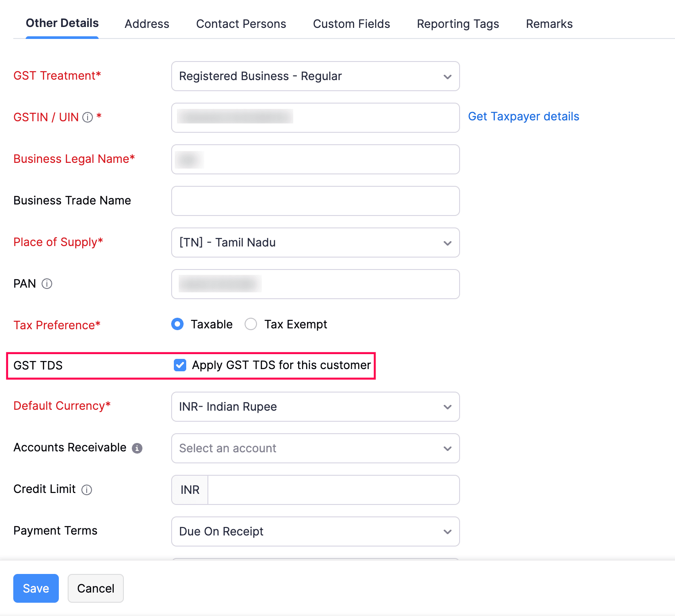Open the Payment Terms dropdown
The image size is (675, 616).
(x=315, y=531)
